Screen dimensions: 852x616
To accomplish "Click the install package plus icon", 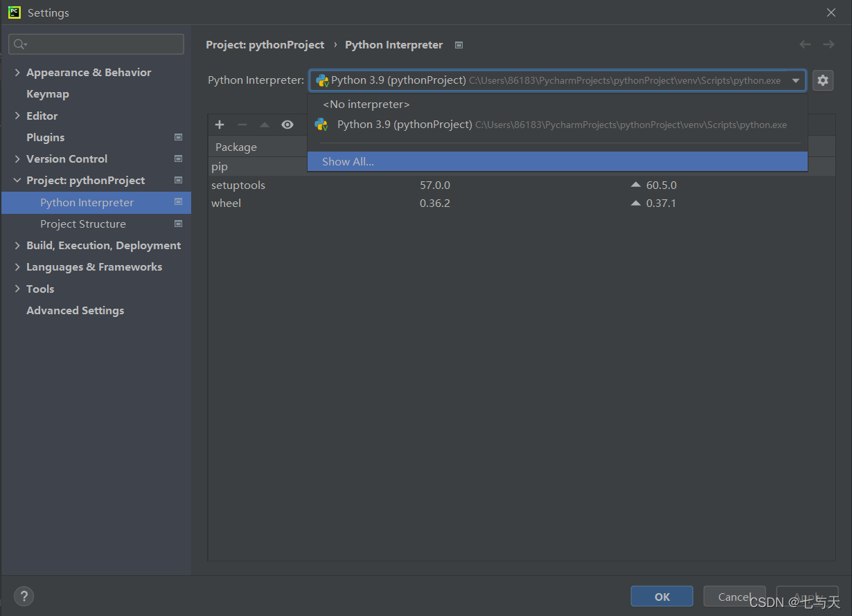I will [x=220, y=125].
